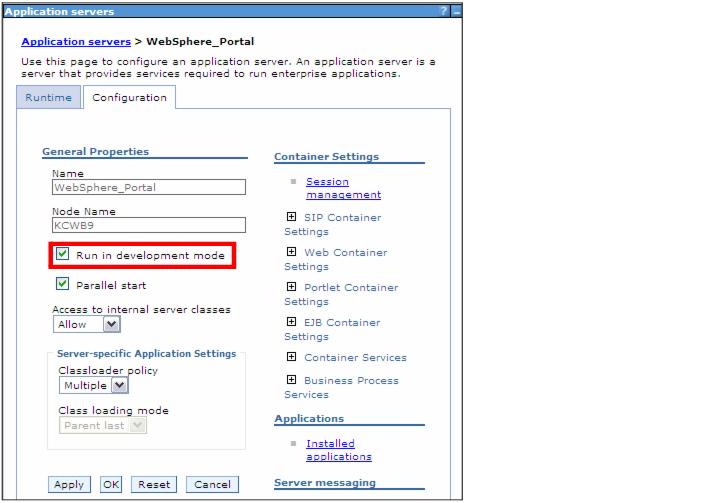Open the Session management link
Viewport: 711px width, 503px height.
343,188
